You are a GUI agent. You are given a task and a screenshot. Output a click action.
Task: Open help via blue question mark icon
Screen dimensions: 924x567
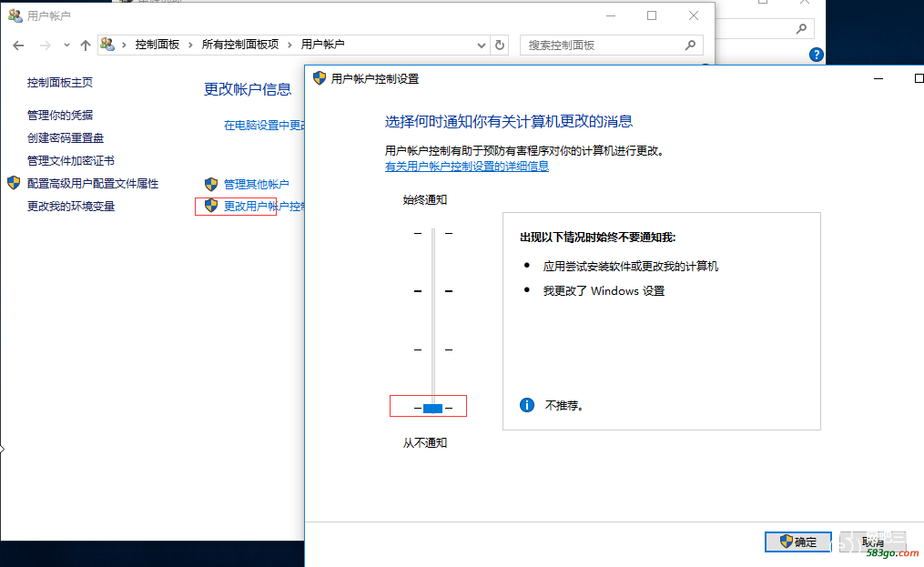click(816, 56)
